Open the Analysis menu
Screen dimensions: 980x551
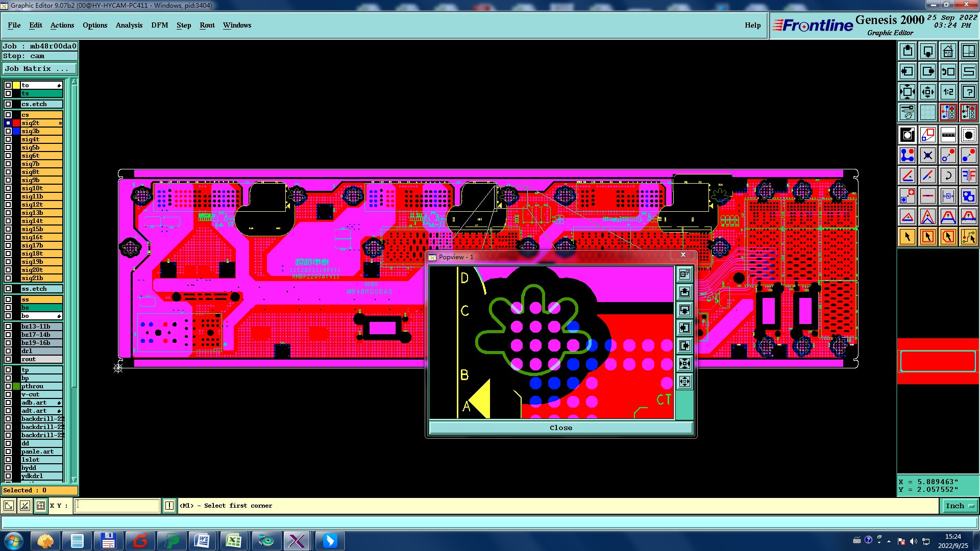point(129,25)
